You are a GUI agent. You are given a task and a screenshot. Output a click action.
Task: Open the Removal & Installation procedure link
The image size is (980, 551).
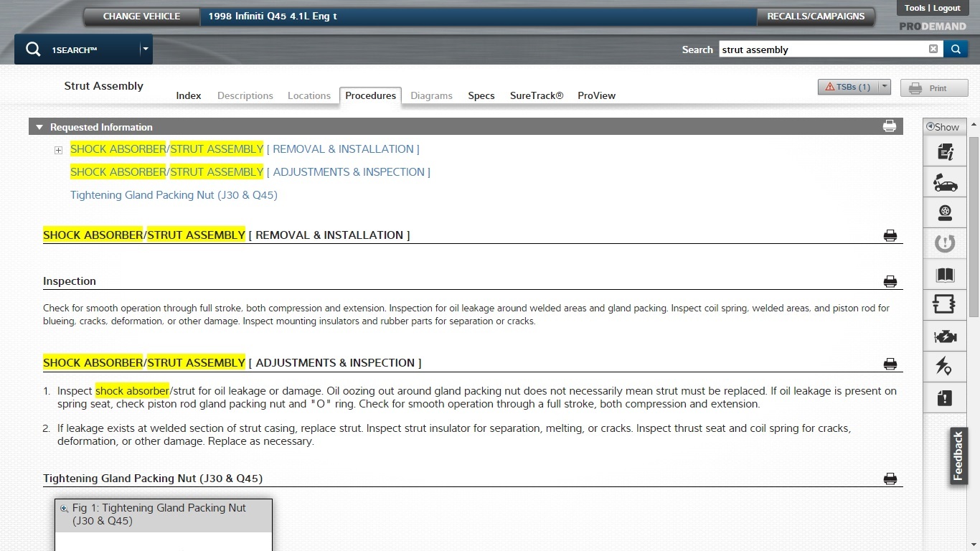point(245,149)
